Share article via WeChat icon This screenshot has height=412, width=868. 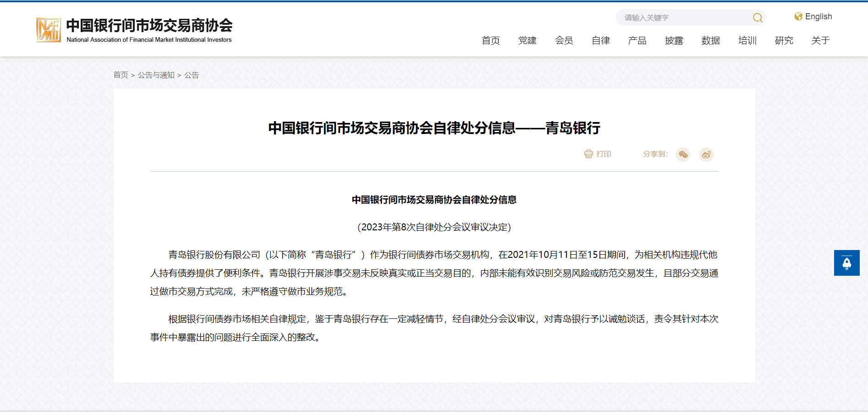pos(683,155)
